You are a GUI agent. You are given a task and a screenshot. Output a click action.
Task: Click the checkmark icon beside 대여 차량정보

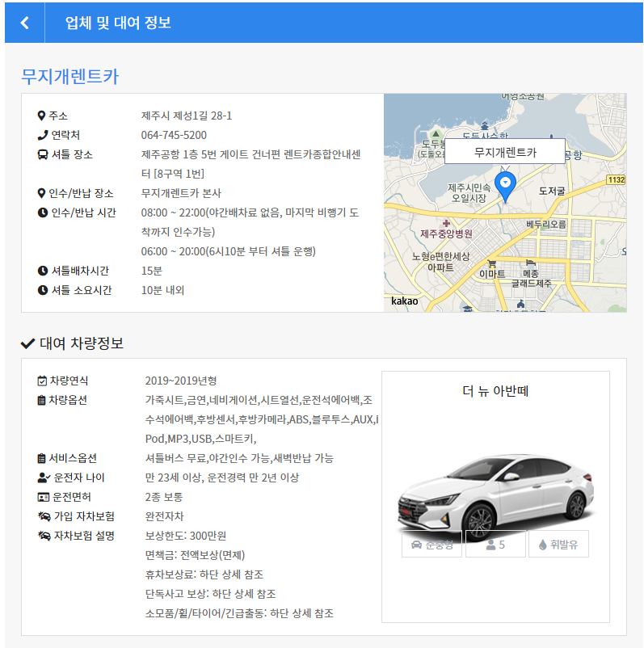click(27, 343)
